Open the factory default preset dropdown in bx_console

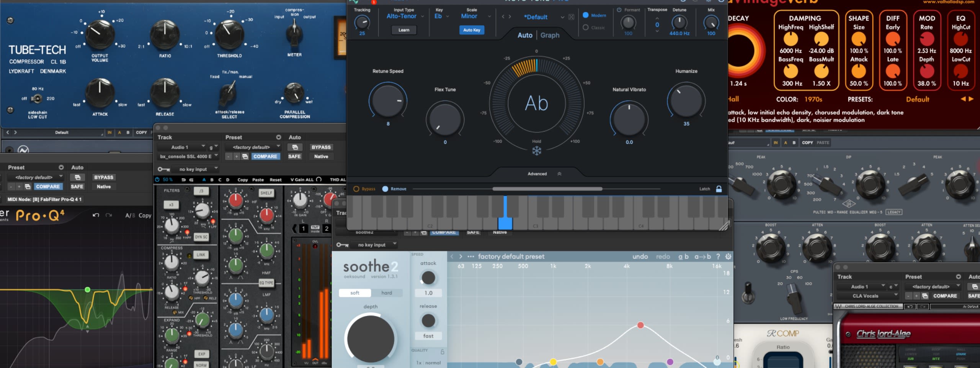(x=253, y=147)
